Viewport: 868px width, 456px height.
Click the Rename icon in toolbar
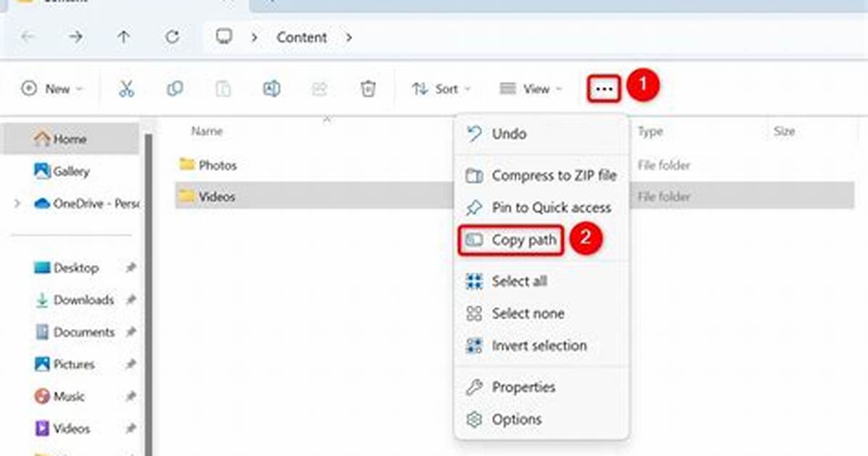pyautogui.click(x=271, y=89)
